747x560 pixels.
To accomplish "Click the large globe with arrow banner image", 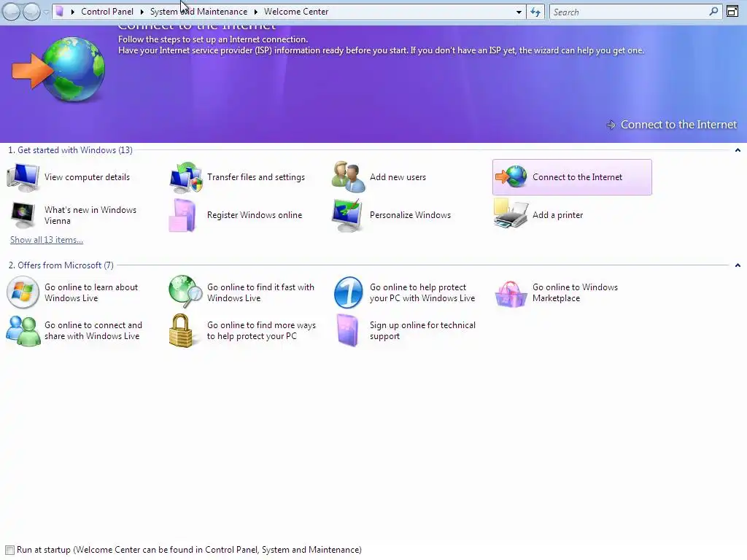I will click(x=59, y=69).
